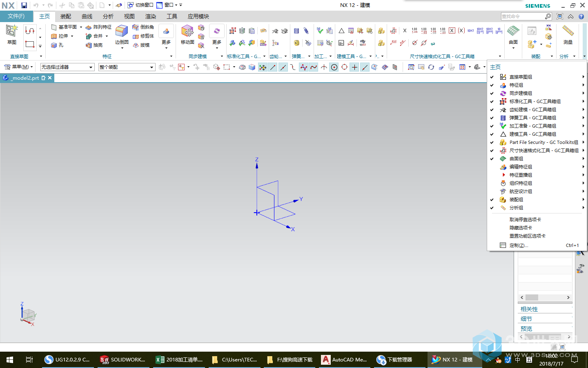Select the 孔 hole tool
Image resolution: width=588 pixels, height=368 pixels.
pyautogui.click(x=57, y=45)
